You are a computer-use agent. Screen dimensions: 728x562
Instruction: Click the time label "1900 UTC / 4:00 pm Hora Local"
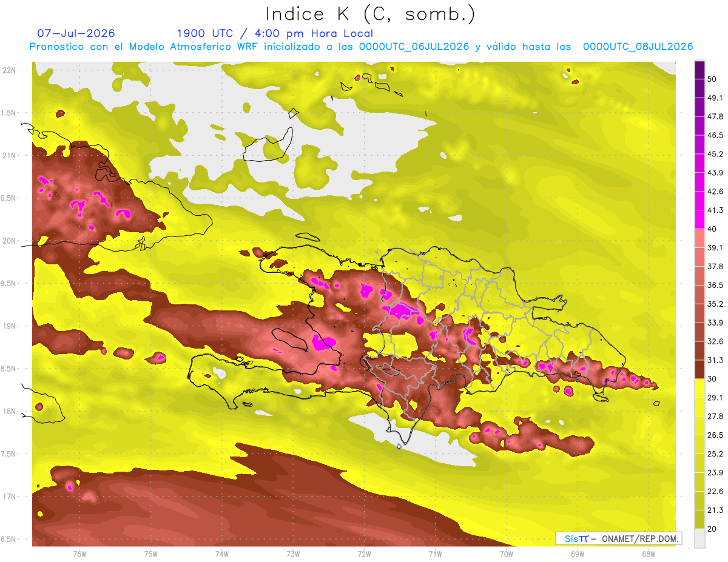(x=275, y=33)
